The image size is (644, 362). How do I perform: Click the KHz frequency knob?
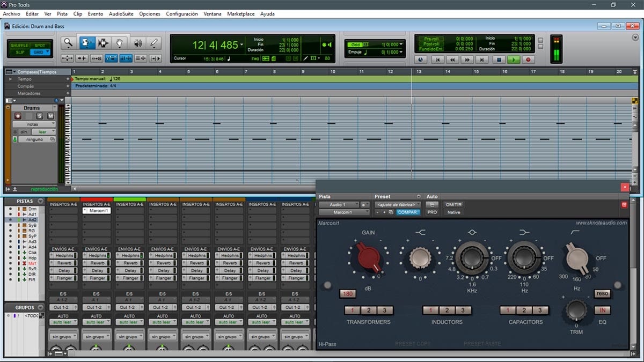(472, 259)
